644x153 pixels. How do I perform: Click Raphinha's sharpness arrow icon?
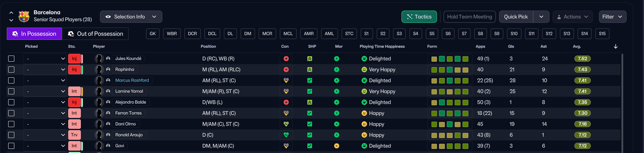310,70
